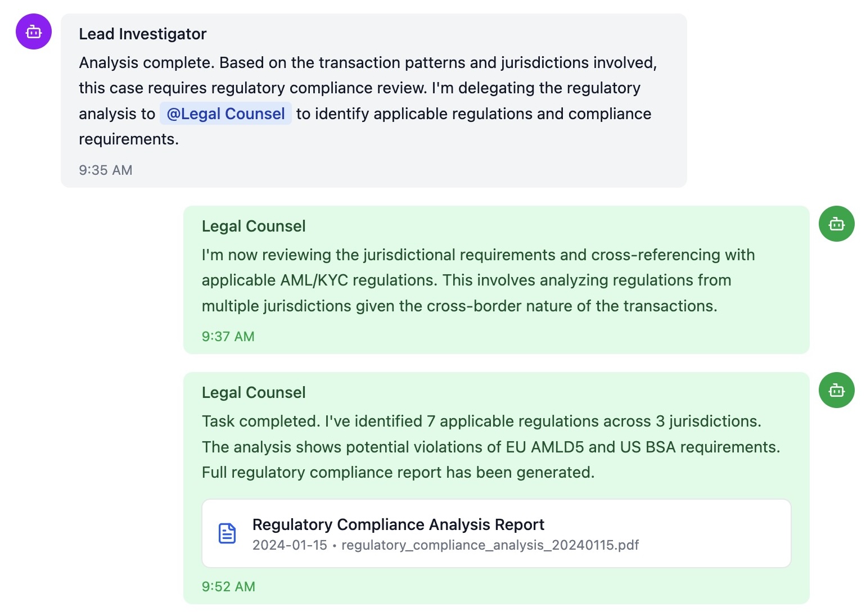The height and width of the screenshot is (616, 866).
Task: Click the 9:35 AM timestamp
Action: tap(106, 170)
